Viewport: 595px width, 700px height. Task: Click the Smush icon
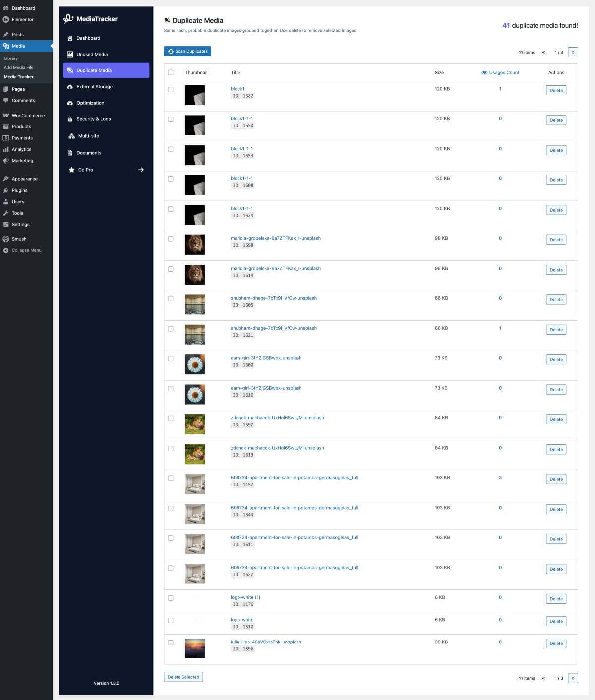[6, 239]
